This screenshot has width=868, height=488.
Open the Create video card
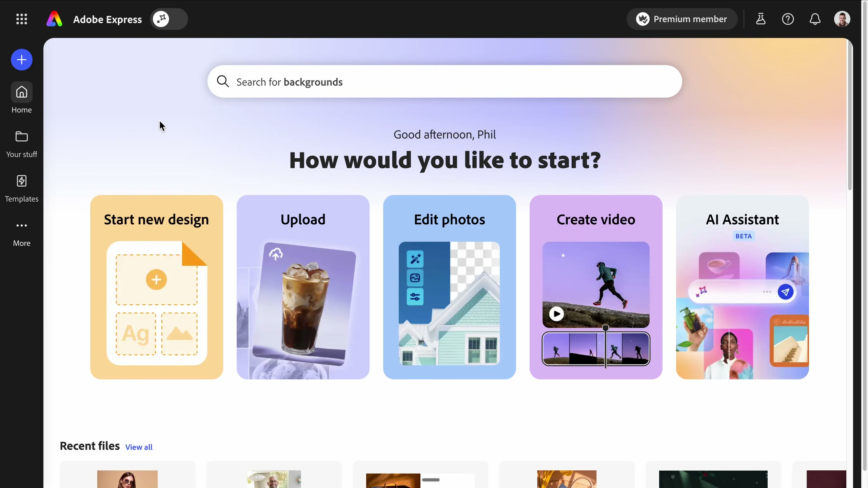596,287
